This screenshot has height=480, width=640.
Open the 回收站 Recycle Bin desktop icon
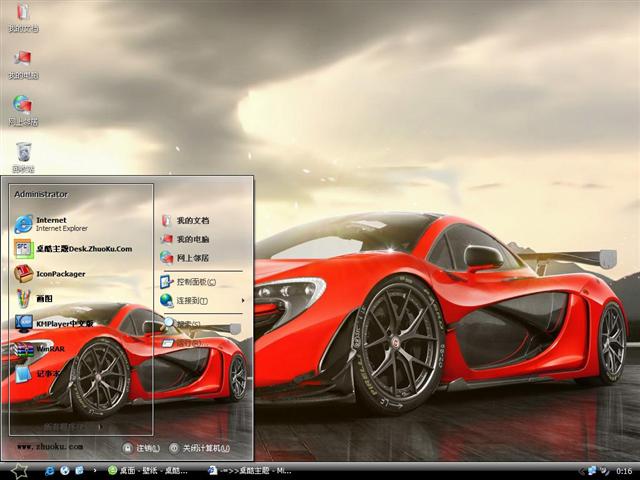[23, 155]
